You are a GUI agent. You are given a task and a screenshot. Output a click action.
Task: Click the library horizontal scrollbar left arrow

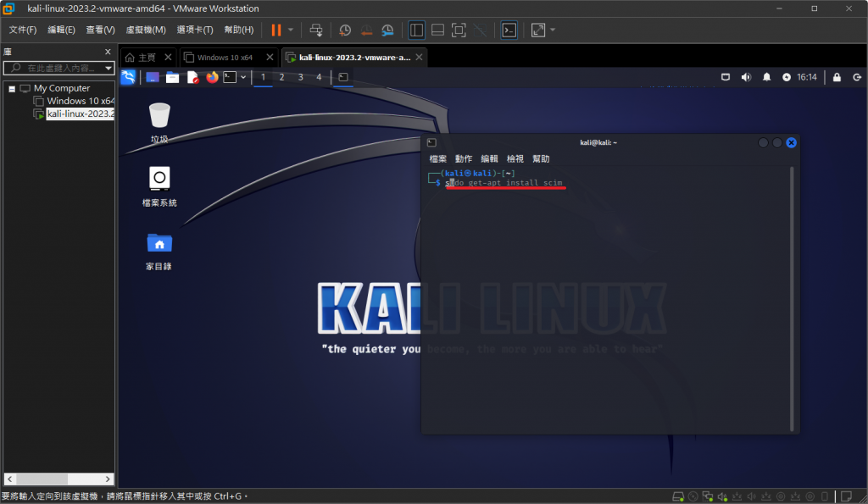pyautogui.click(x=10, y=479)
